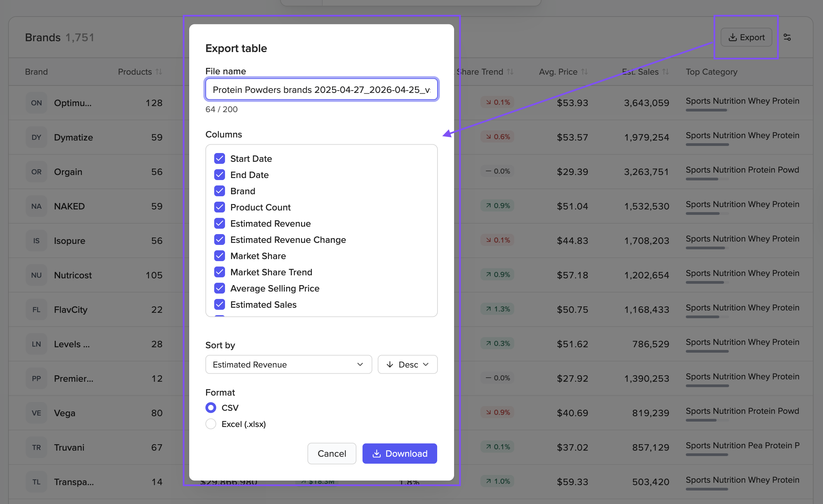The width and height of the screenshot is (823, 504).
Task: Click the 503,420 estimated sales cell
Action: [x=651, y=482]
